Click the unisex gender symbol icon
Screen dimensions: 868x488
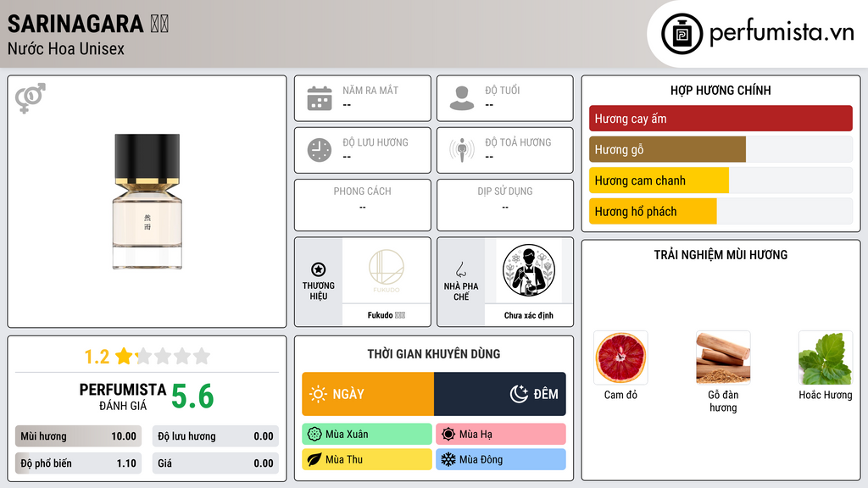(x=30, y=98)
